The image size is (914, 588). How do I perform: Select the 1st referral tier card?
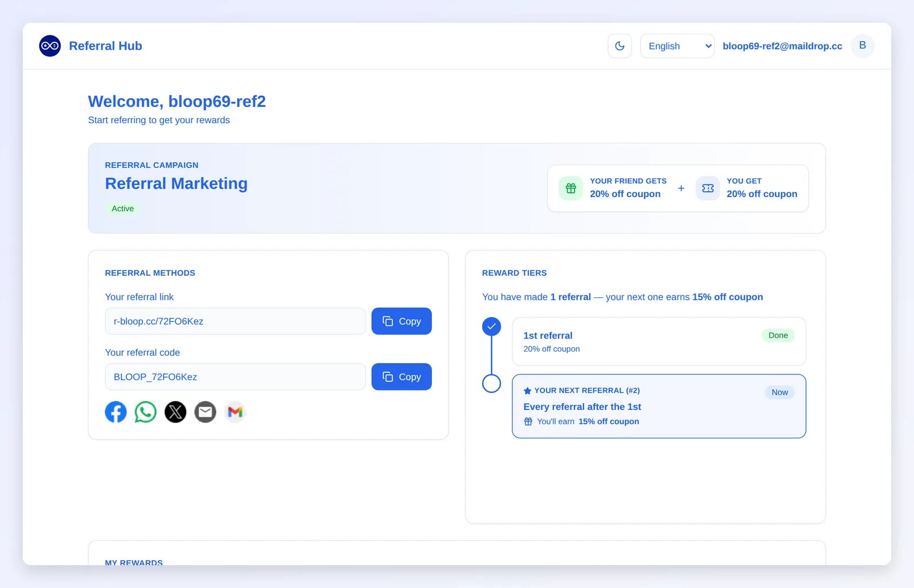tap(659, 341)
